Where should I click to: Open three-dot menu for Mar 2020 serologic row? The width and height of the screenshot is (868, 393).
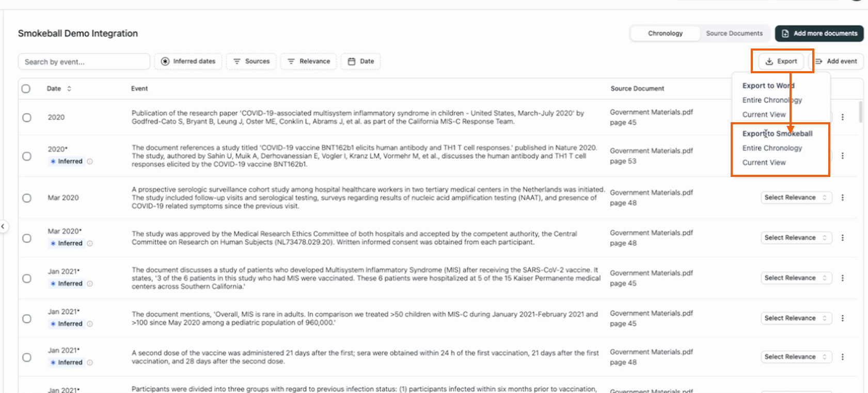[843, 198]
